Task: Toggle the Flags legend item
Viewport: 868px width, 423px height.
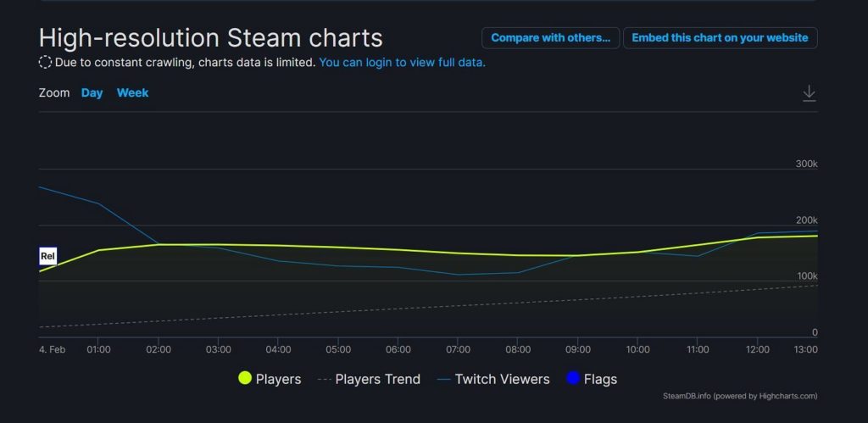Action: (592, 379)
